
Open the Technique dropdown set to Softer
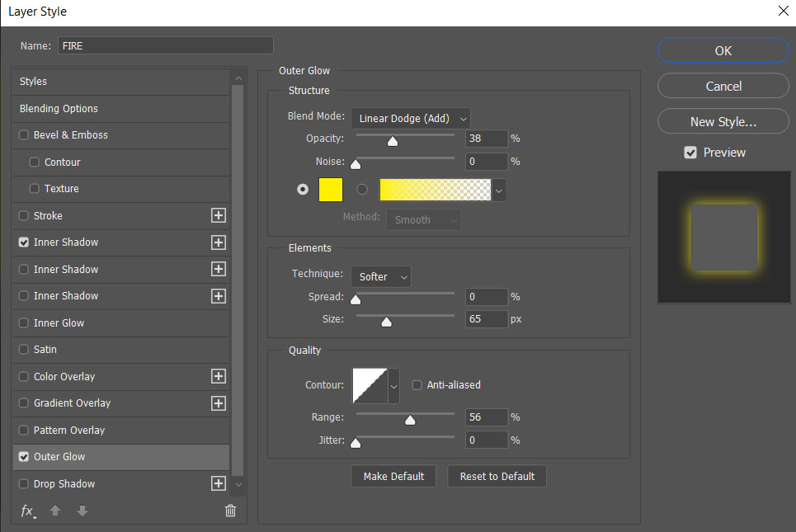click(380, 276)
